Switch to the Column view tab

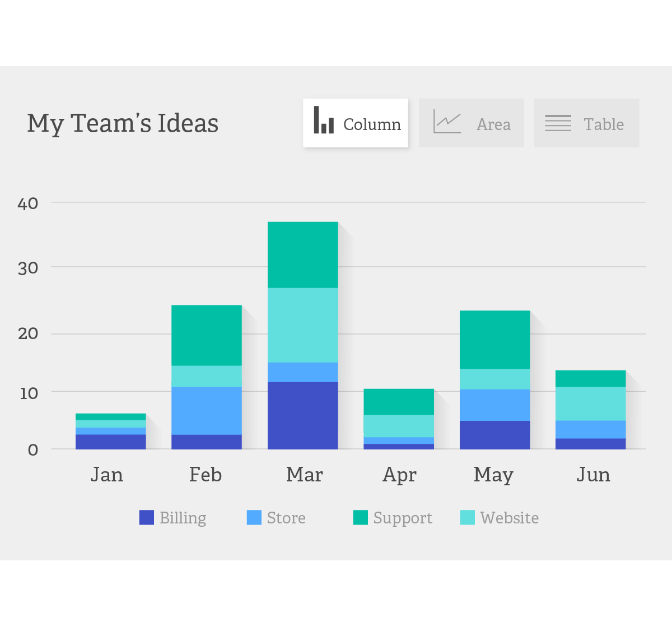(x=356, y=123)
